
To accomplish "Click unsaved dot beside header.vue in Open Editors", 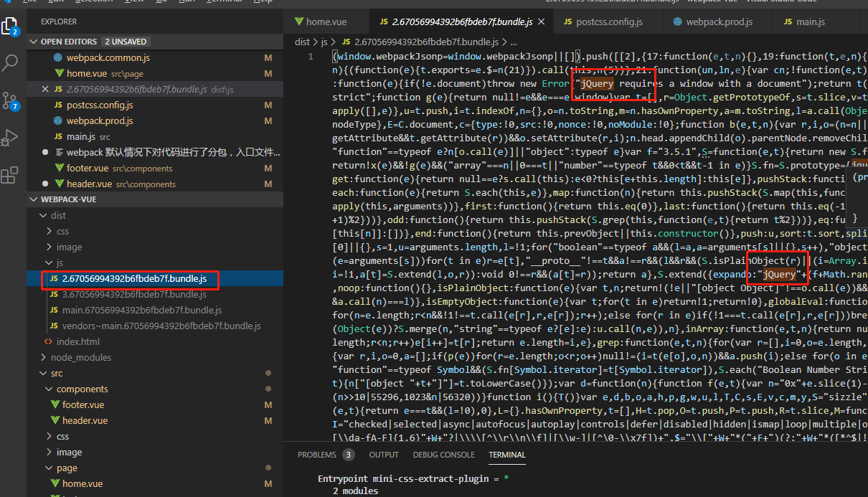I will click(46, 184).
